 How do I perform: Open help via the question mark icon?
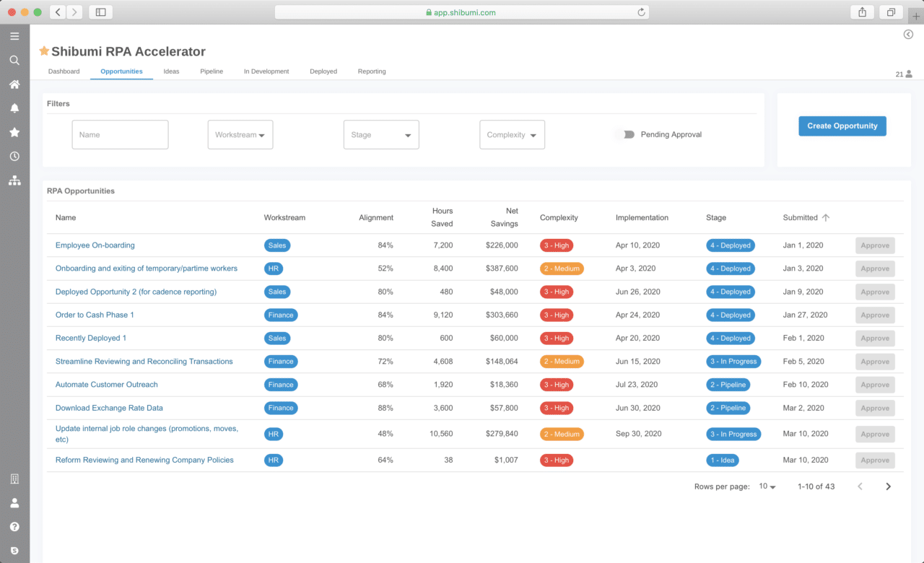click(14, 526)
